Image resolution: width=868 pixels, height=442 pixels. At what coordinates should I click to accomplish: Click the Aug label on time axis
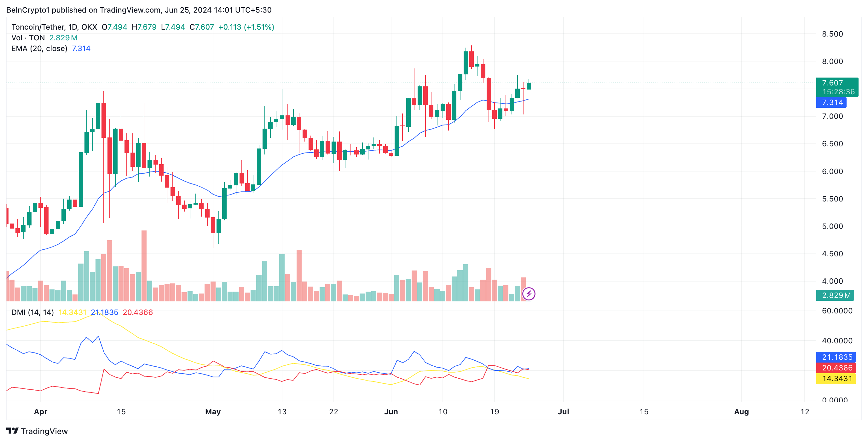pos(741,412)
